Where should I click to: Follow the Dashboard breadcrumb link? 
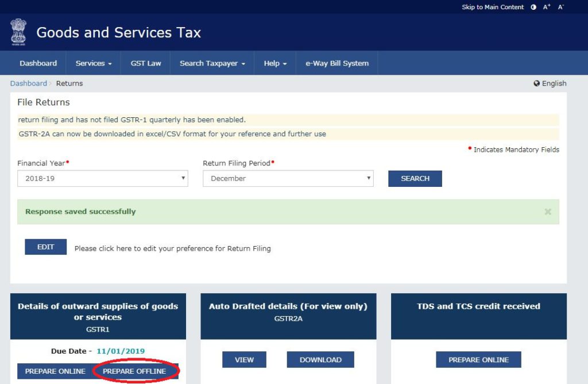point(29,83)
